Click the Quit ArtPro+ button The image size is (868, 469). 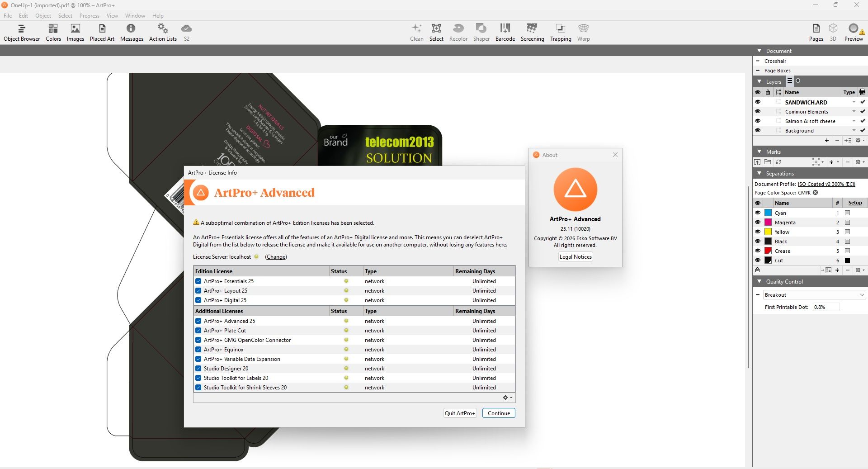tap(460, 413)
